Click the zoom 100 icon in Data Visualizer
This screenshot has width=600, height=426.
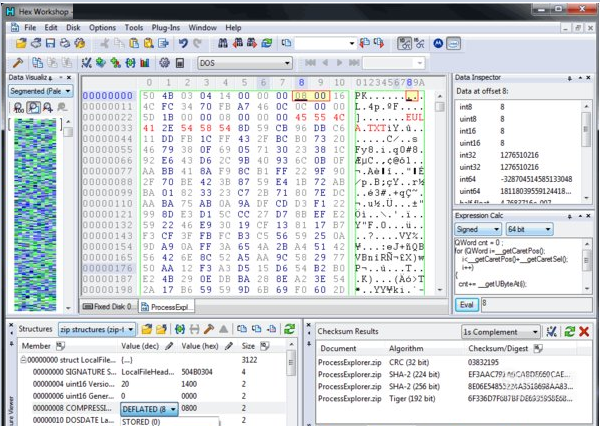(18, 108)
